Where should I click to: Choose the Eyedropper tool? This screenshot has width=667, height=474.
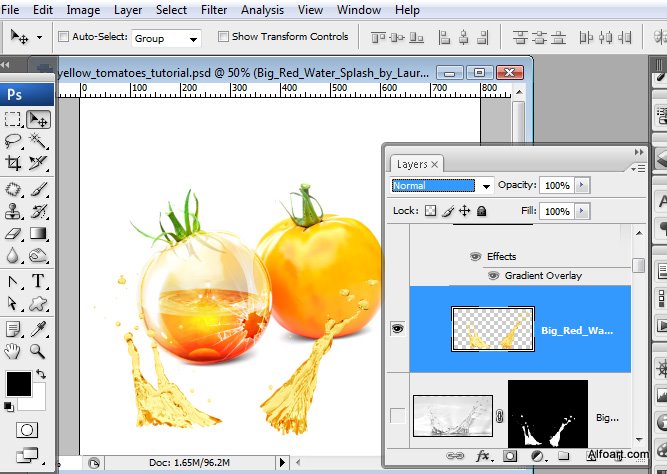point(39,328)
